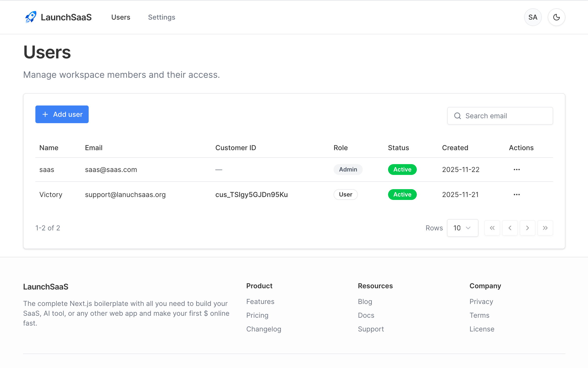The image size is (588, 368).
Task: Click the previous page chevron
Action: pos(510,228)
